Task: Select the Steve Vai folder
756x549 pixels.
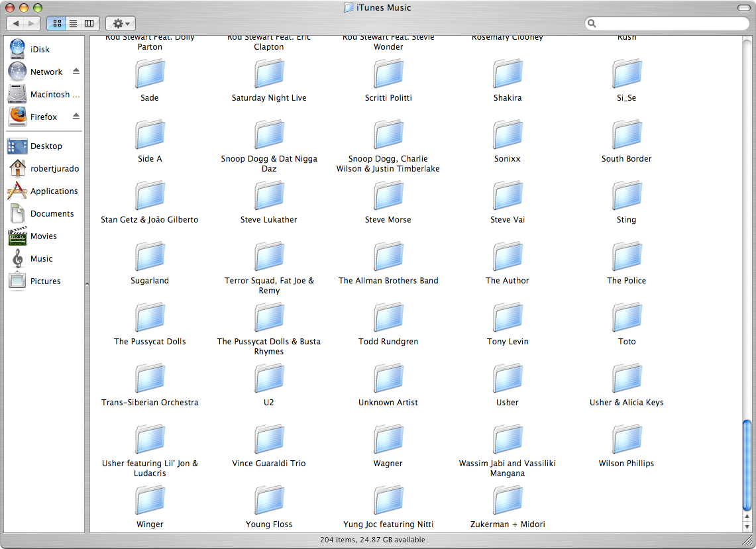Action: tap(508, 195)
